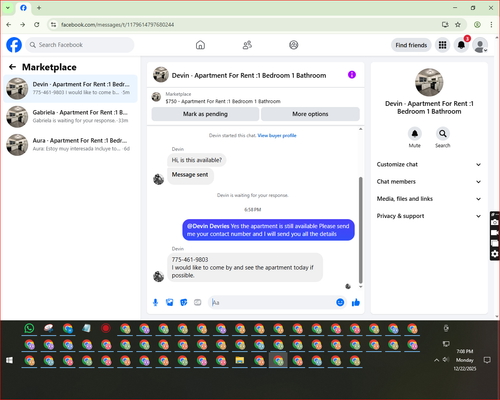
Task: Open the tab search dropdown arrow
Action: pos(8,8)
